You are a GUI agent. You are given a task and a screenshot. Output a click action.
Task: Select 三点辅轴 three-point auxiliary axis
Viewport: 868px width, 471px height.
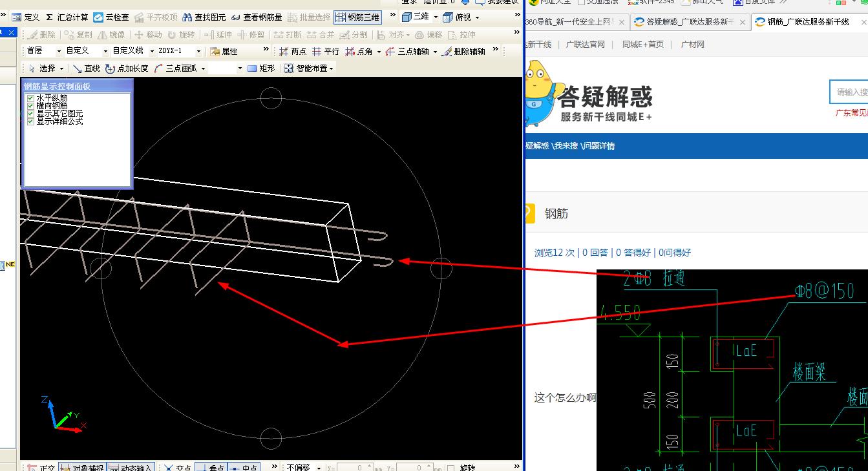tap(408, 52)
